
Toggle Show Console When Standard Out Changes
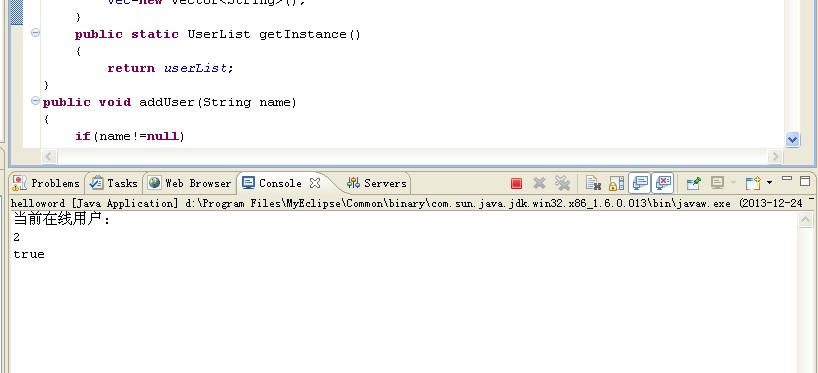pos(640,183)
